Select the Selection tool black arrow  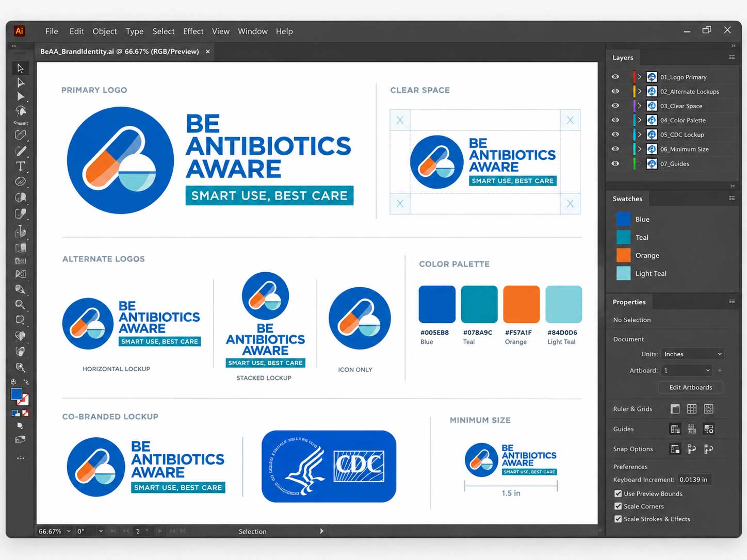pyautogui.click(x=20, y=68)
